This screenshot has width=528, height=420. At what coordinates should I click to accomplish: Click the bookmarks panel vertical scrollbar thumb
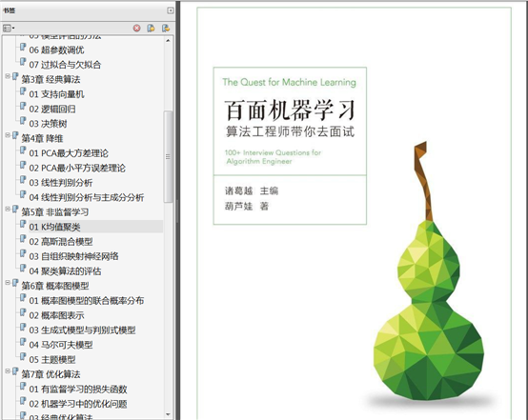pyautogui.click(x=168, y=156)
